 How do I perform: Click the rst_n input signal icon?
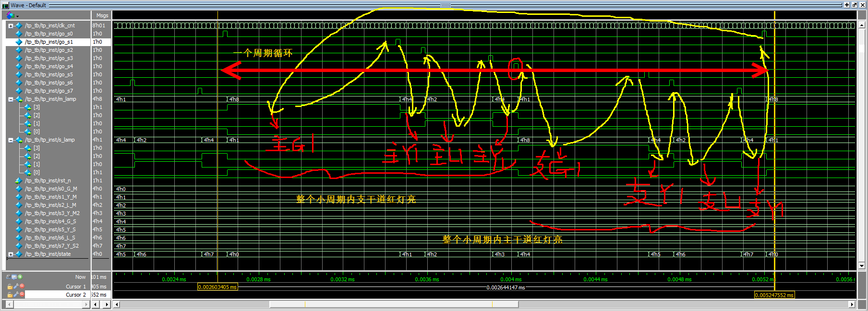19,181
